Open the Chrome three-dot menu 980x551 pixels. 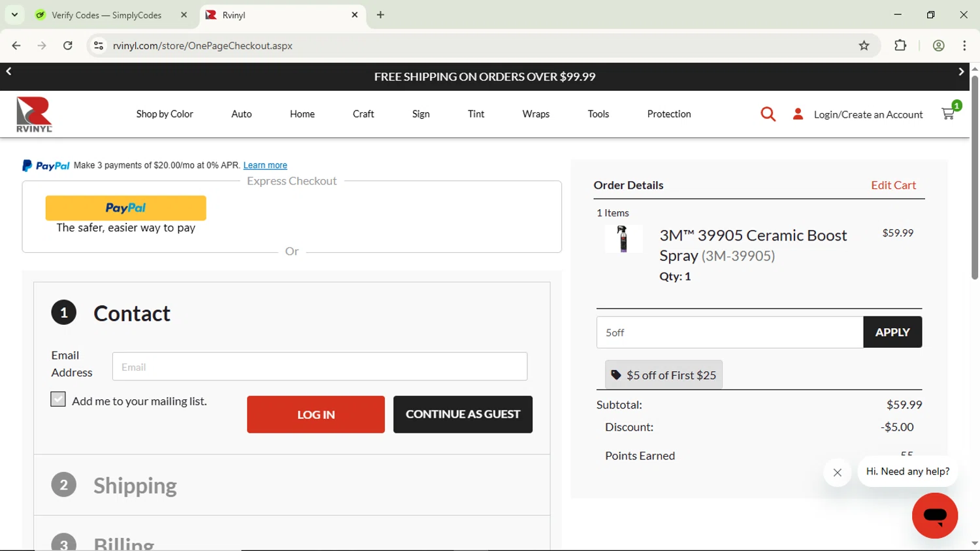coord(964,46)
